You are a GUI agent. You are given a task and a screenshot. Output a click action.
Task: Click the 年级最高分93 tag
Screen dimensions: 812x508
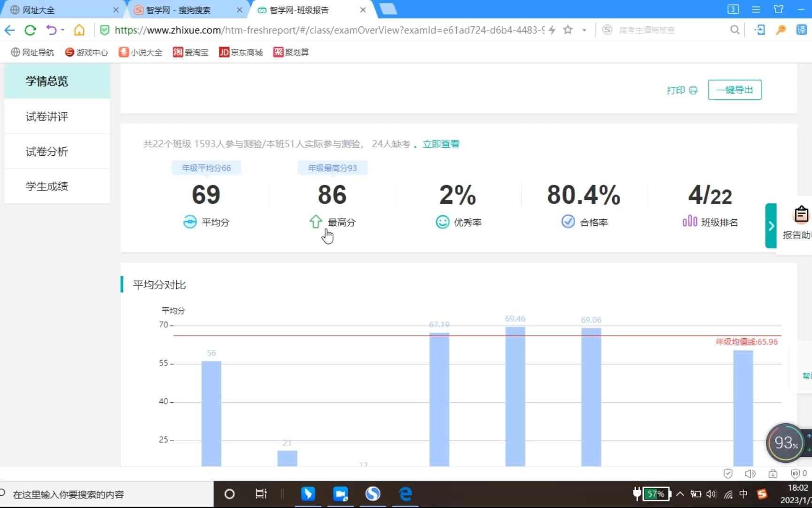pyautogui.click(x=332, y=168)
